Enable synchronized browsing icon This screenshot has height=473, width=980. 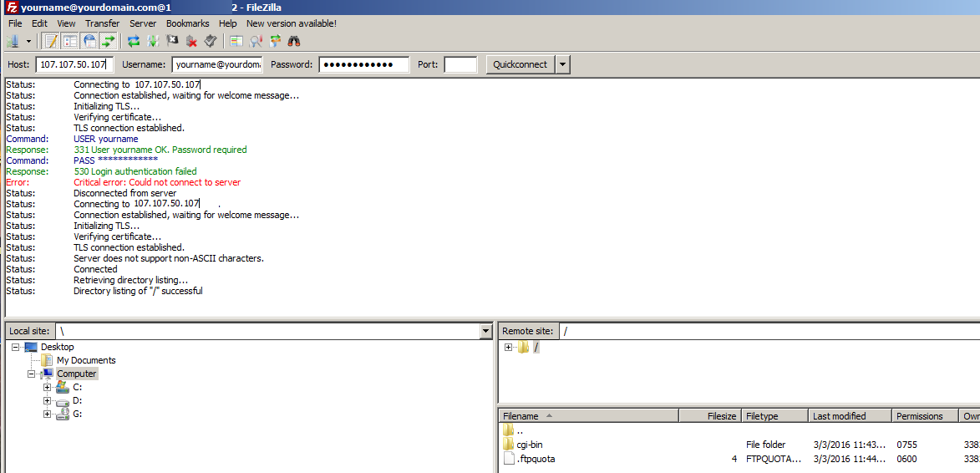pyautogui.click(x=275, y=40)
